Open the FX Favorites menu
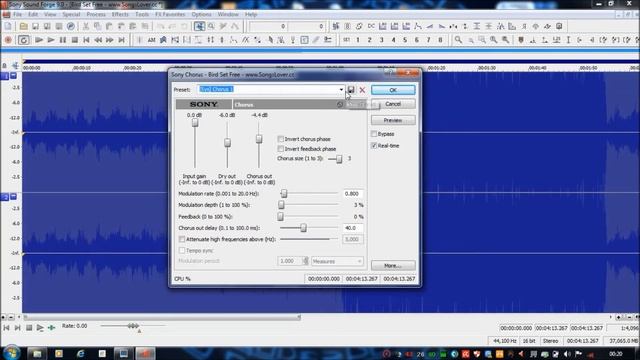Image resolution: width=640 pixels, height=360 pixels. click(x=170, y=14)
